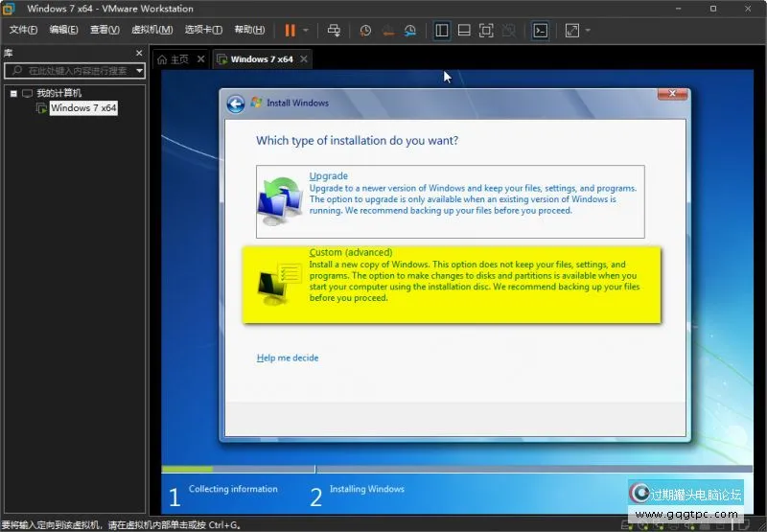767x532 pixels.
Task: Take a snapshot with the clock icon
Action: 365,30
